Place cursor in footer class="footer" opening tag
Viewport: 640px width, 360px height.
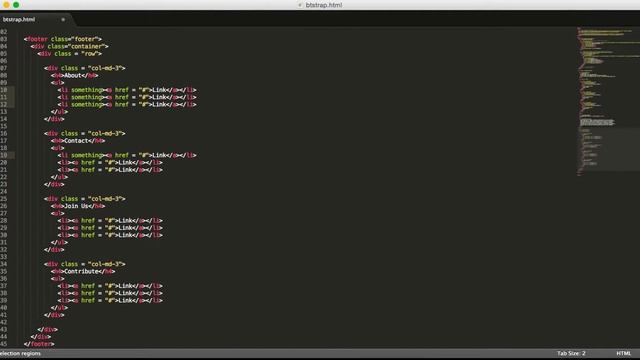click(x=62, y=39)
